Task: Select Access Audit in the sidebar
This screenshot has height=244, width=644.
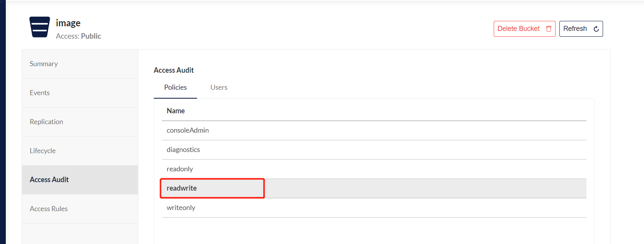Action: point(49,180)
